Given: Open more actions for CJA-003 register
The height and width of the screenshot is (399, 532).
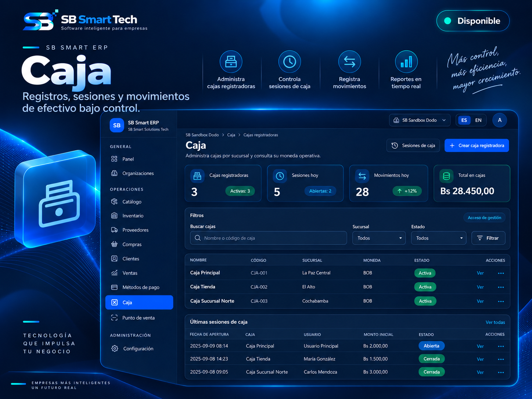Looking at the screenshot, I should [501, 301].
